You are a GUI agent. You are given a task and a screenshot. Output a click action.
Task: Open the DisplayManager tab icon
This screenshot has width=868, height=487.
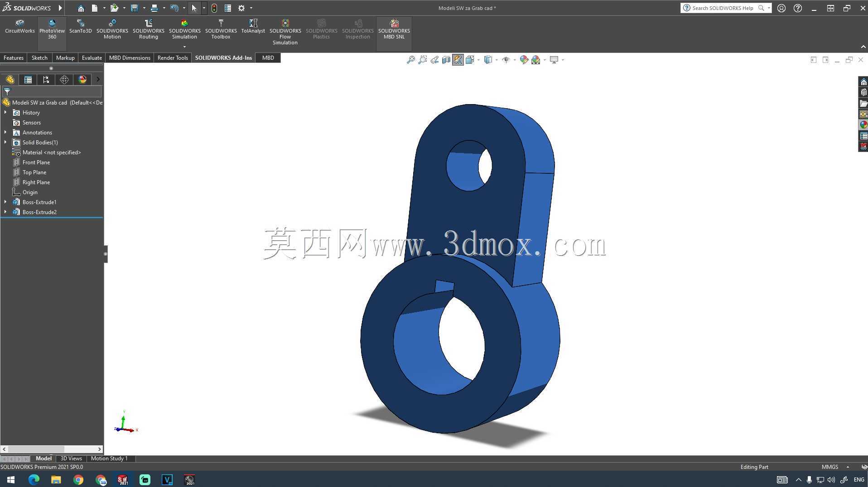pos(82,80)
